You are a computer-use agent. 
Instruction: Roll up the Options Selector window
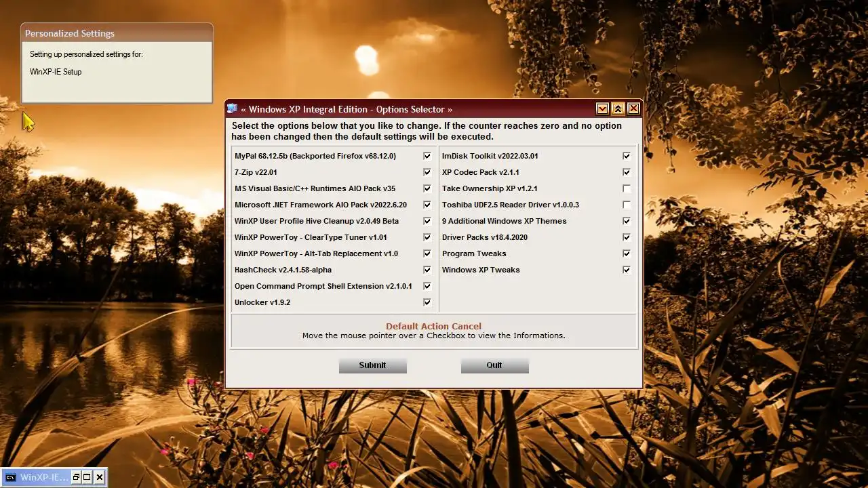(618, 108)
